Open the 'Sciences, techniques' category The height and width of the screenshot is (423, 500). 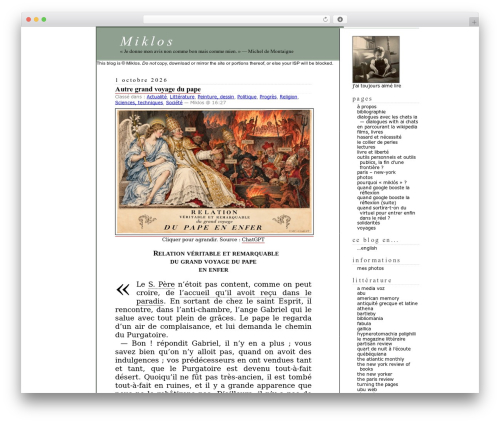tap(139, 103)
